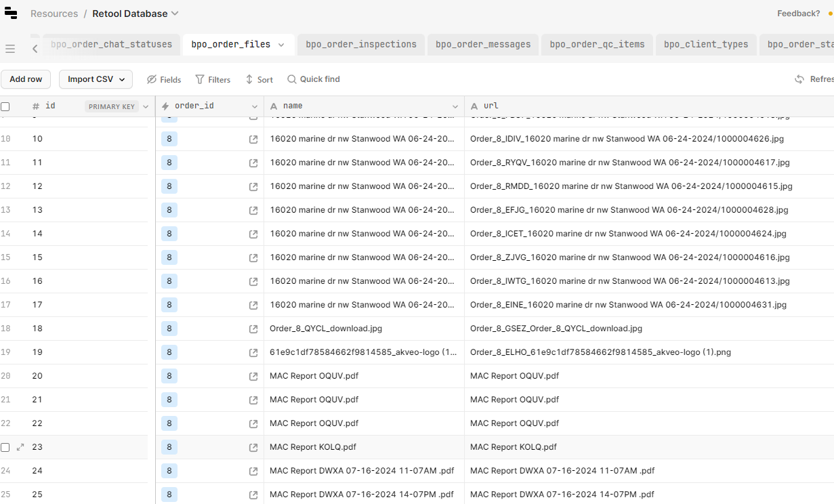The width and height of the screenshot is (834, 504).
Task: Open the id column header dropdown
Action: [x=146, y=106]
